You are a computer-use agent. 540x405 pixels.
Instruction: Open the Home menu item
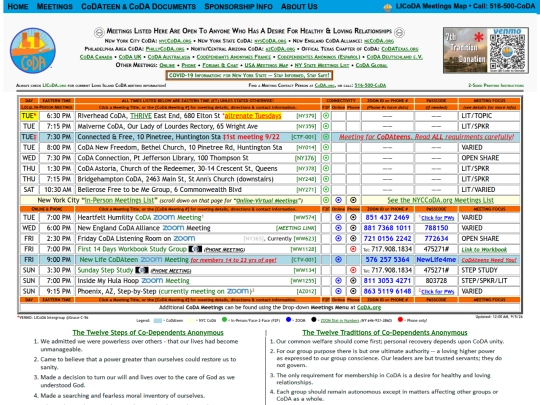[18, 7]
